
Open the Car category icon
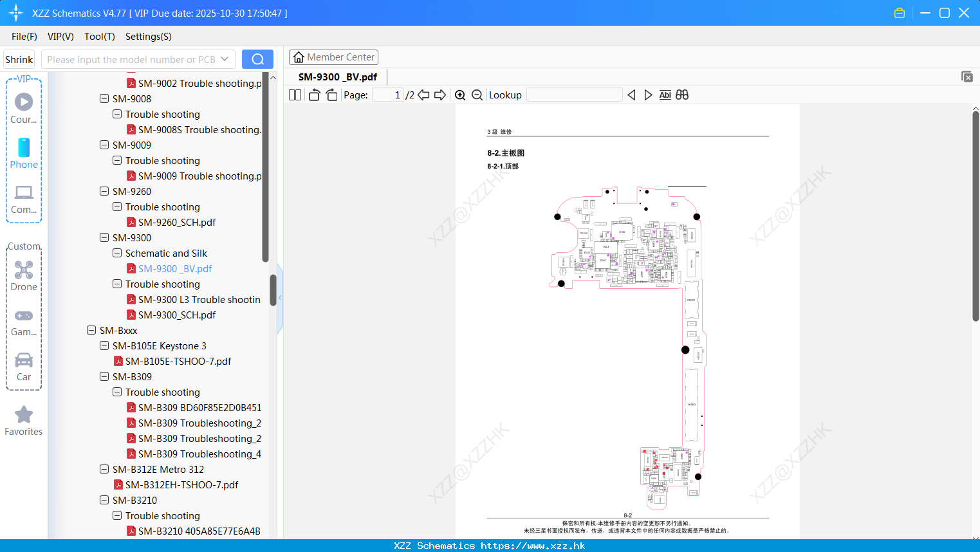click(24, 360)
